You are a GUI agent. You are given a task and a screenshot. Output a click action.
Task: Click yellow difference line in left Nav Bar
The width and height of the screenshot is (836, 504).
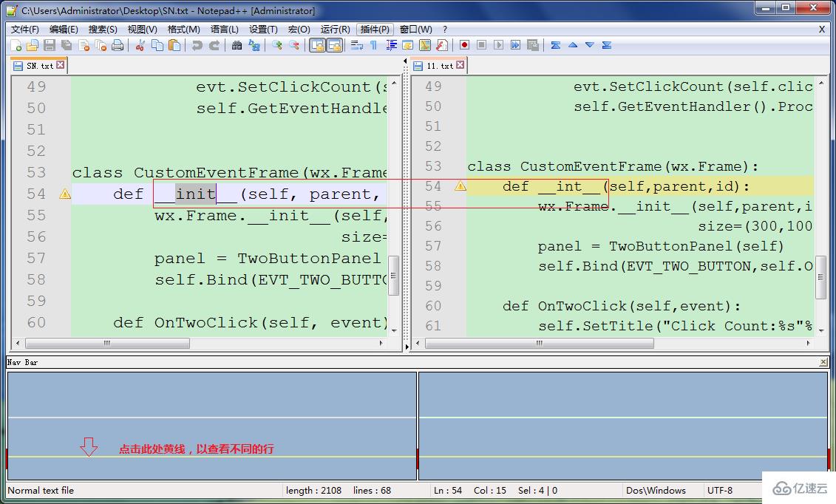211,457
